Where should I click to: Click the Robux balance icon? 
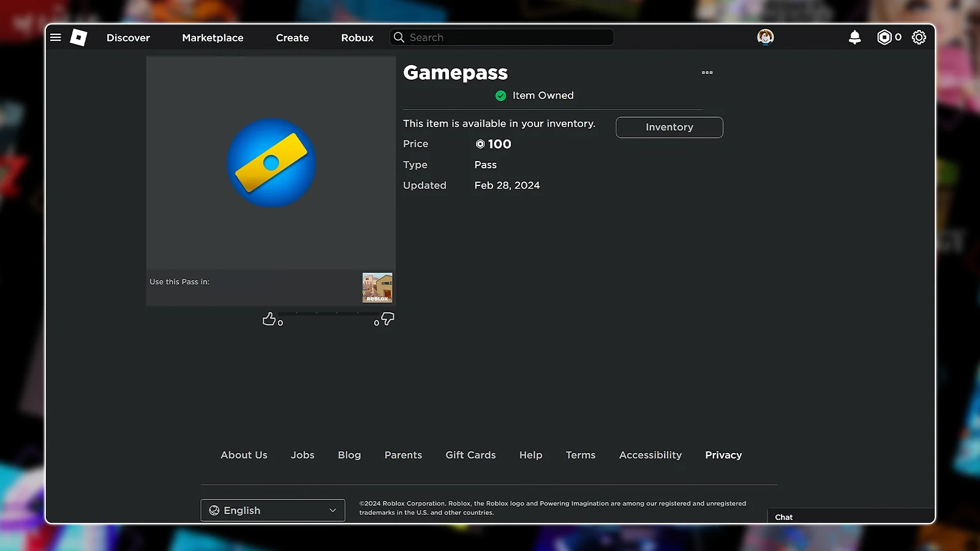(884, 37)
